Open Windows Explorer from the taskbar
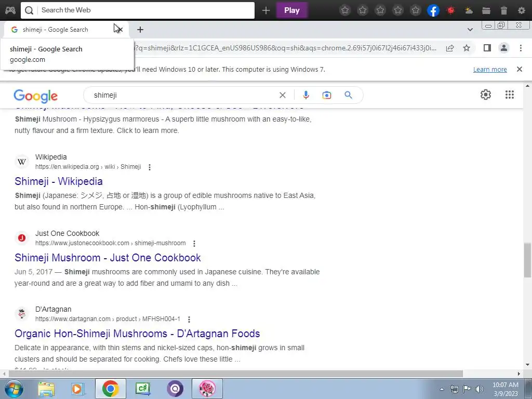This screenshot has width=532, height=399. (46, 389)
